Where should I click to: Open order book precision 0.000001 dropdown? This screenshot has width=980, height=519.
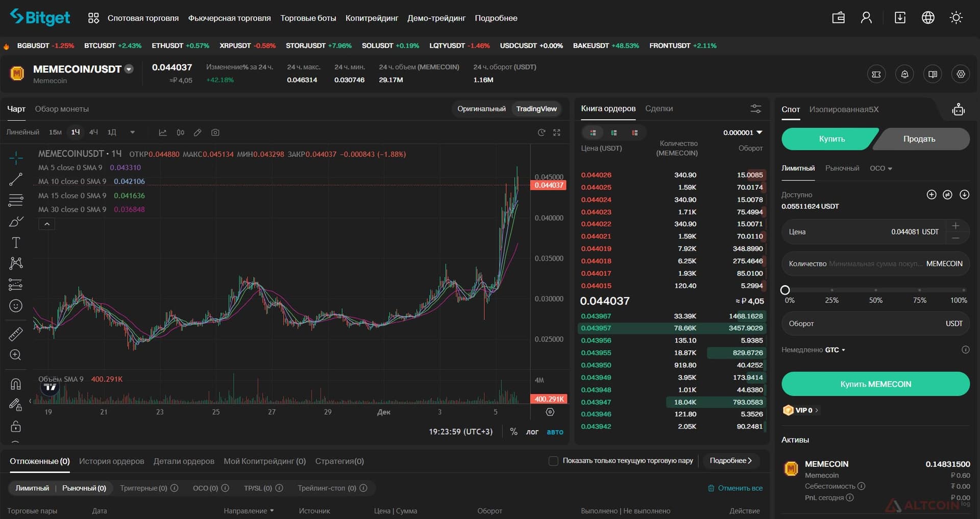coord(743,133)
